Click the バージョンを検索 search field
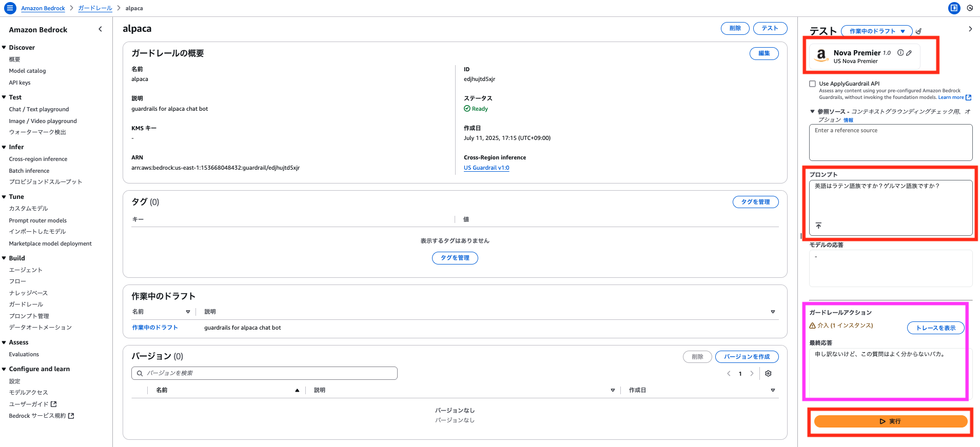Viewport: 980px width, 447px height. [x=264, y=373]
